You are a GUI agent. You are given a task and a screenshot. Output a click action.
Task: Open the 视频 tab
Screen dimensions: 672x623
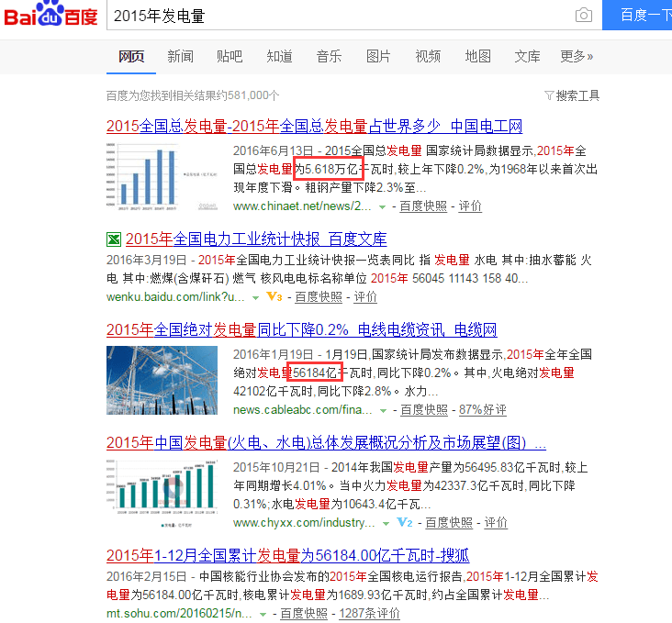[x=428, y=57]
